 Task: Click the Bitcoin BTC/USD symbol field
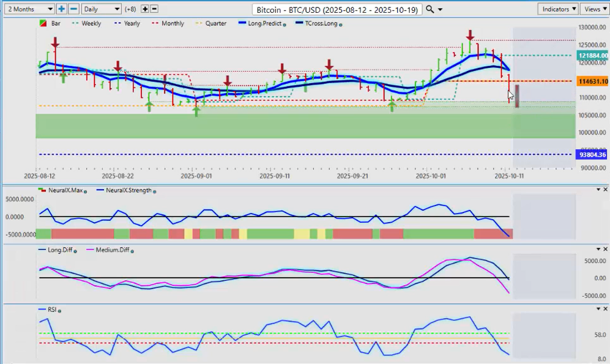tap(337, 9)
